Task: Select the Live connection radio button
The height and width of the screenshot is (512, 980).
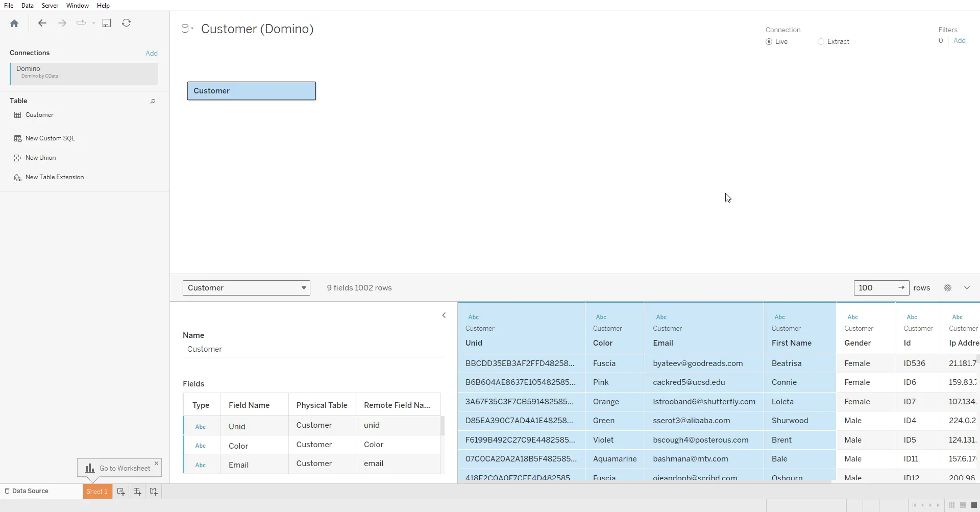Action: pyautogui.click(x=769, y=42)
